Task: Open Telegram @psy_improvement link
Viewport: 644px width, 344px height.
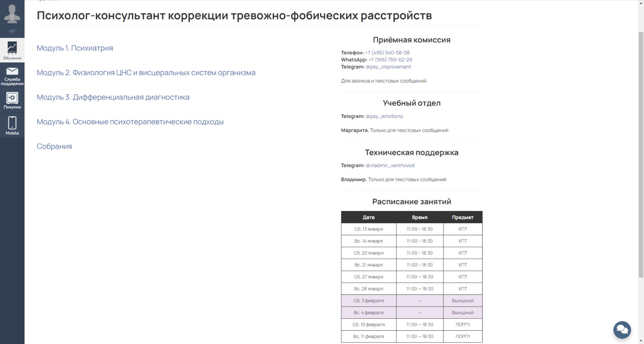Action: tap(388, 67)
